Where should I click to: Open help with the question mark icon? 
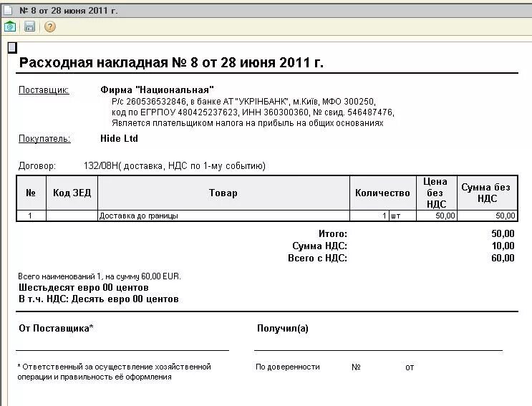coord(50,26)
